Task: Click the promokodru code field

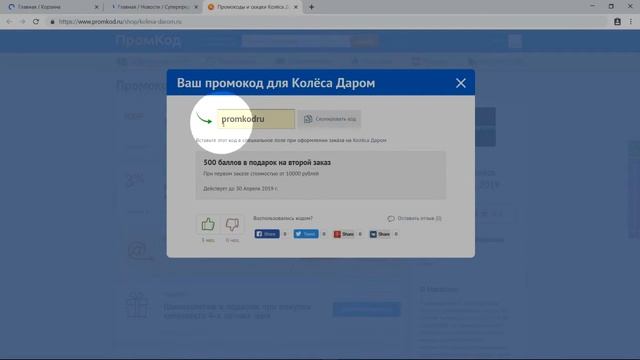Action: pos(256,119)
